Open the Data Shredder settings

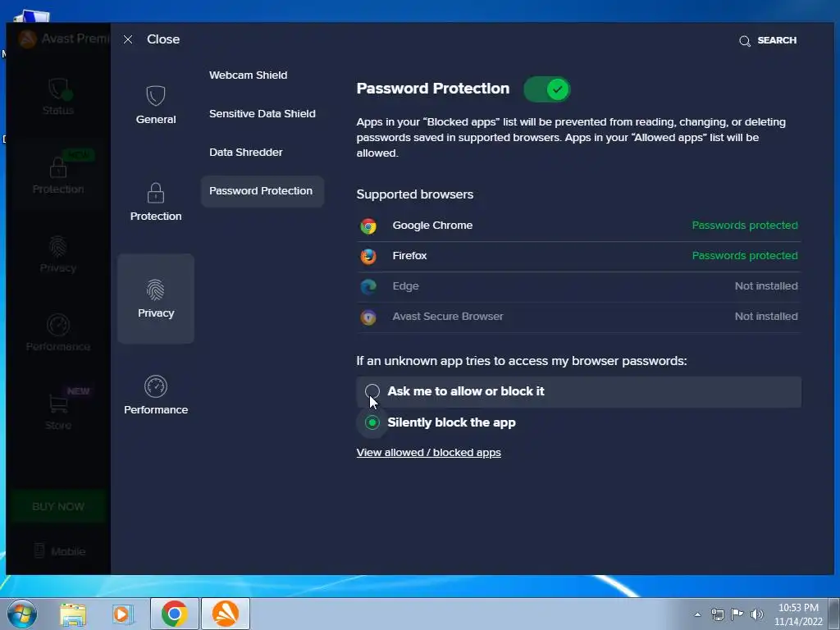[246, 152]
